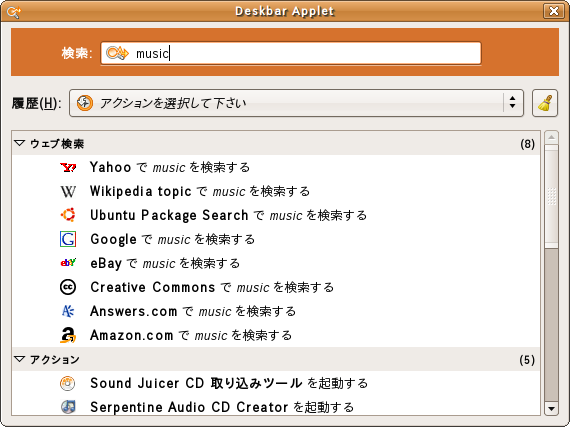
Task: Click the Google G icon
Action: 68,239
